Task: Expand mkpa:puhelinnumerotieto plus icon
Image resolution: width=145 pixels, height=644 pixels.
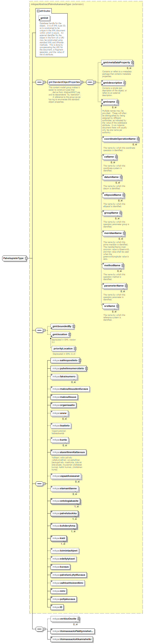Action: 86,368
